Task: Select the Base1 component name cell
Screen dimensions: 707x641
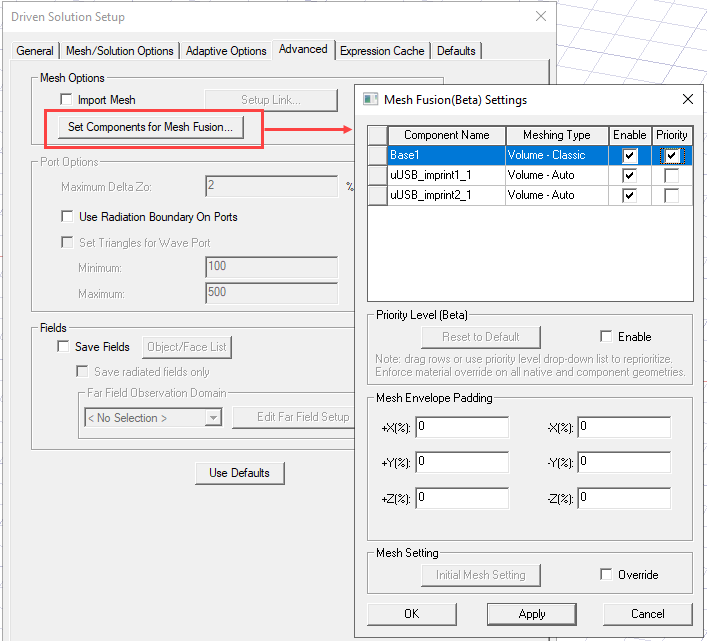Action: 446,155
